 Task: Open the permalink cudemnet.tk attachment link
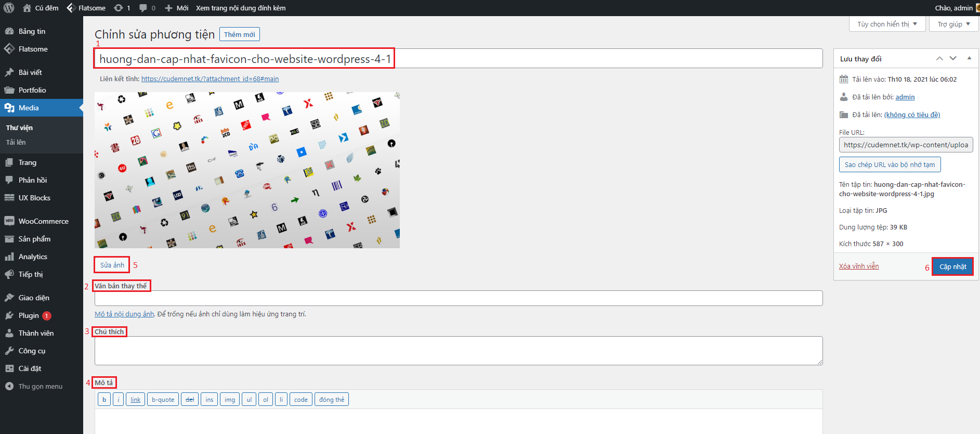click(x=210, y=79)
